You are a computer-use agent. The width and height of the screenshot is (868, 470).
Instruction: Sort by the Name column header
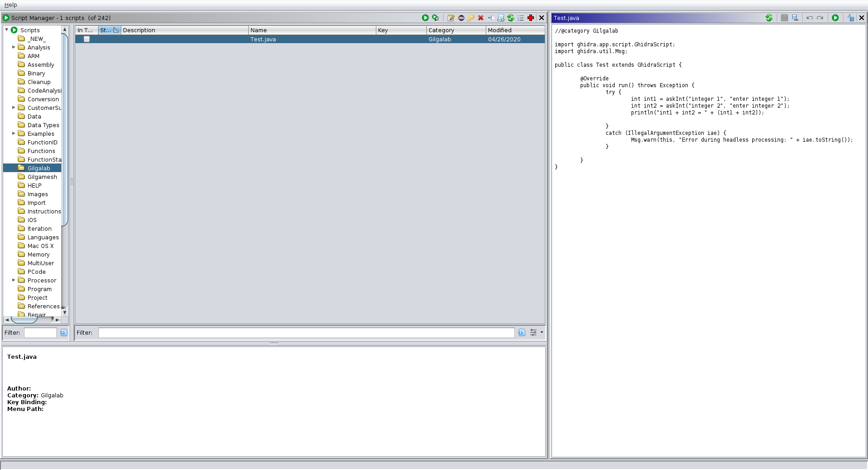pyautogui.click(x=312, y=30)
